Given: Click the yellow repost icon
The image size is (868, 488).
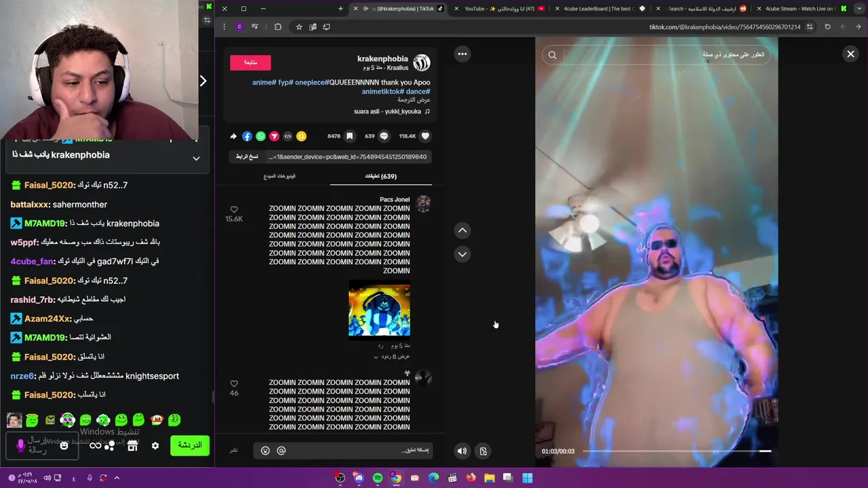Looking at the screenshot, I should click(301, 136).
